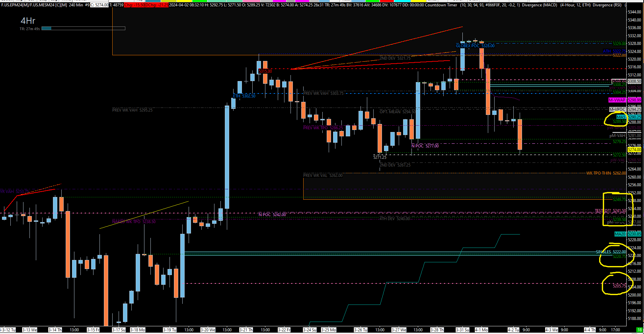Click the green 5329.00 level label

pyautogui.click(x=619, y=44)
